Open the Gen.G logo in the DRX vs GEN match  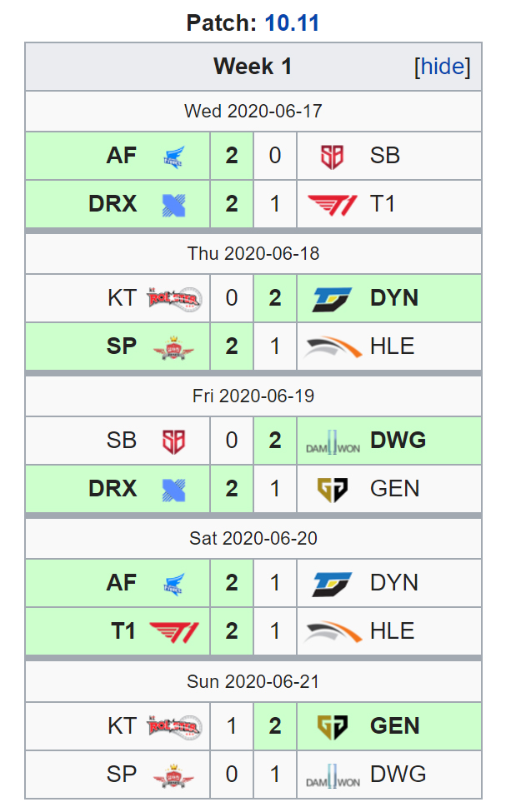333,490
